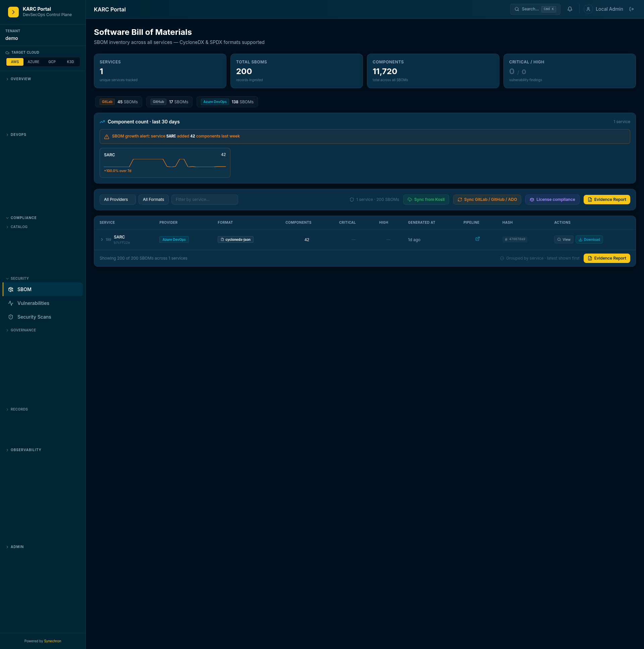Select GCP target cloud
644x649 pixels.
click(x=52, y=62)
